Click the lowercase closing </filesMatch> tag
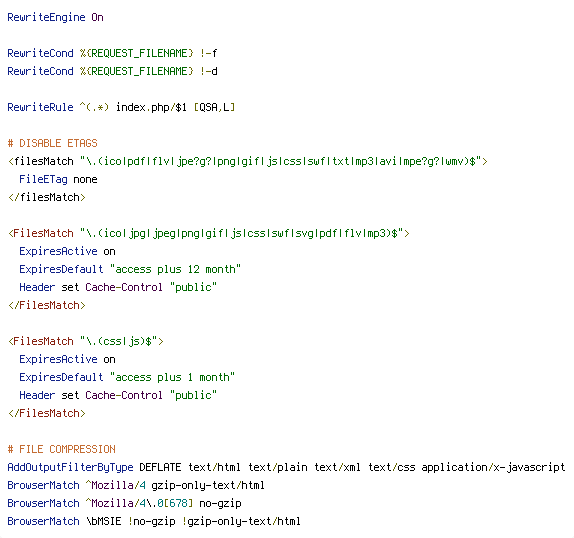 coord(46,197)
